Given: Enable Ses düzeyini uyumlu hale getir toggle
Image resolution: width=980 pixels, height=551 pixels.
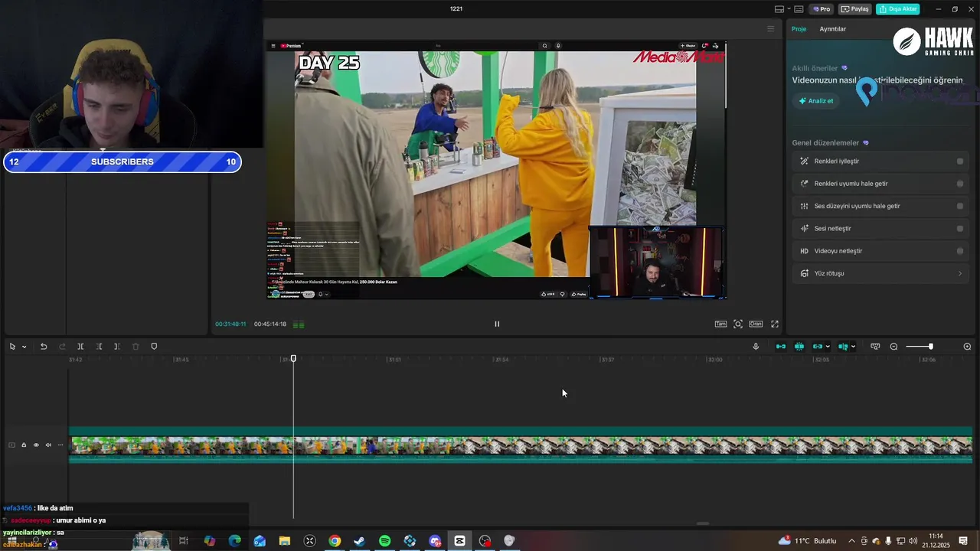Looking at the screenshot, I should click(x=960, y=206).
